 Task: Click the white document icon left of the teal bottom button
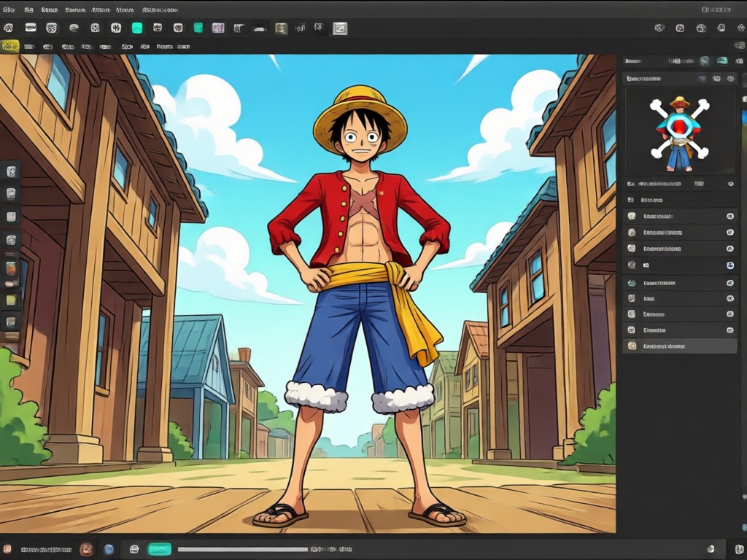134,549
